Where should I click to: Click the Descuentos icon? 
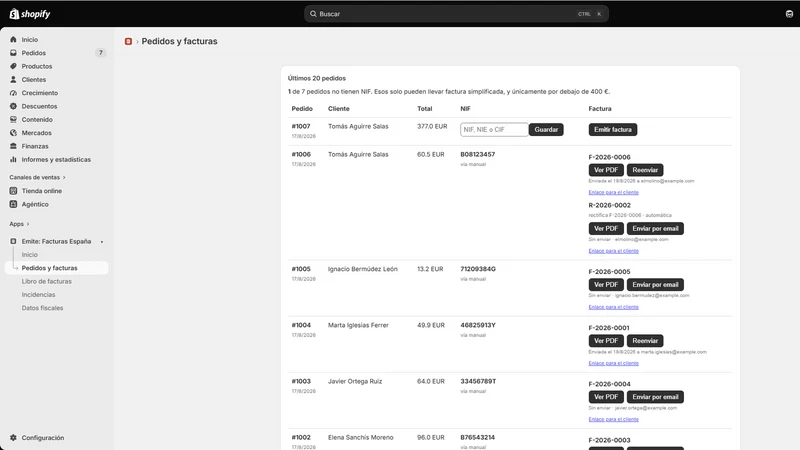(13, 106)
